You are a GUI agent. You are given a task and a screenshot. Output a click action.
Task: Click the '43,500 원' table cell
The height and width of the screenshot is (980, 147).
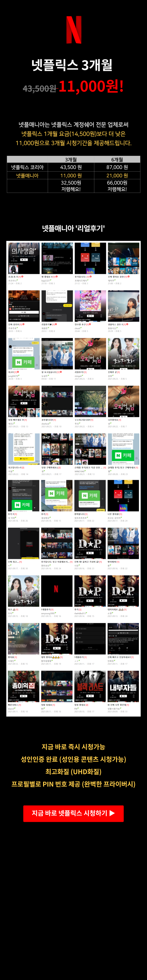click(71, 167)
